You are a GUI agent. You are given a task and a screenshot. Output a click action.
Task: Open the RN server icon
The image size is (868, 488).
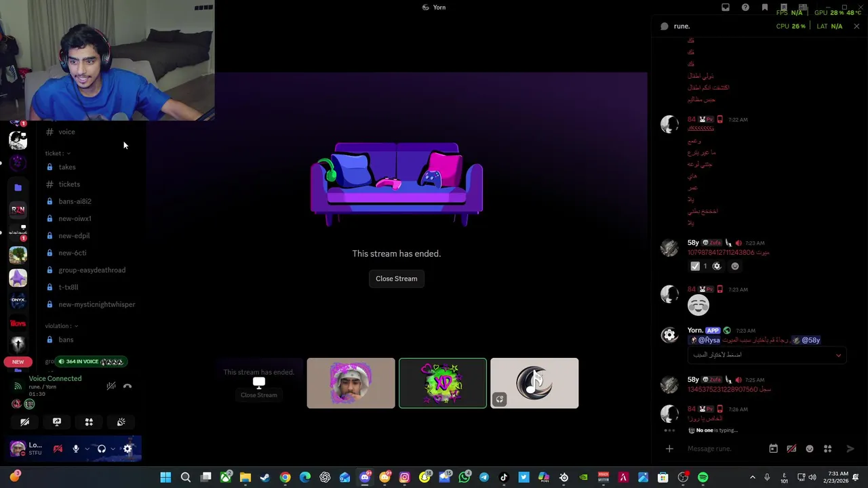pyautogui.click(x=18, y=209)
